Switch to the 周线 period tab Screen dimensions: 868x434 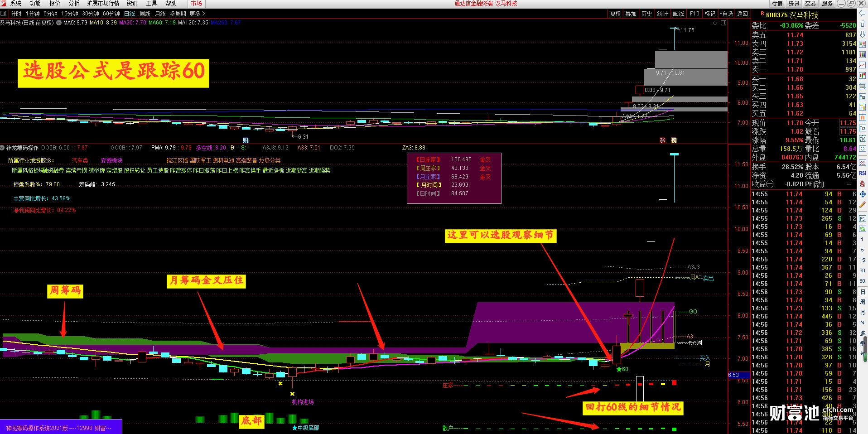145,14
